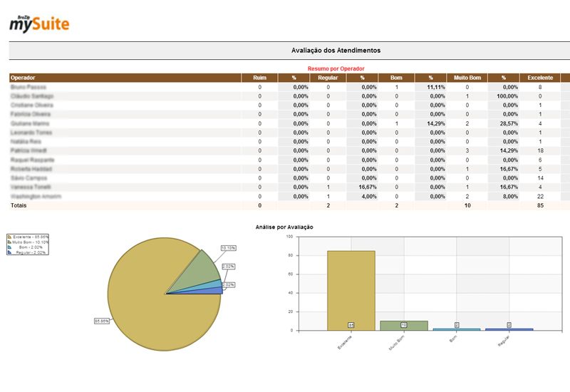Select the 'Avaliação dos Atendimentos' report title
Screen dimensions: 570x392
coord(336,51)
